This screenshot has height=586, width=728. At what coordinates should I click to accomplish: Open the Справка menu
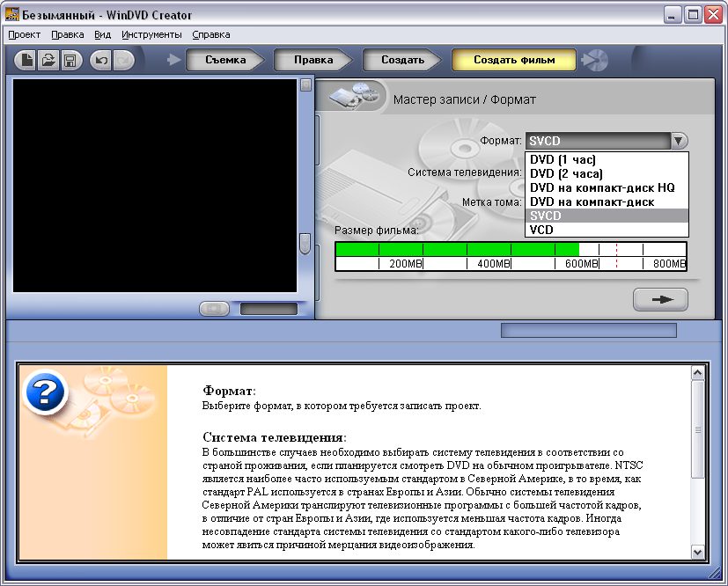pos(210,34)
